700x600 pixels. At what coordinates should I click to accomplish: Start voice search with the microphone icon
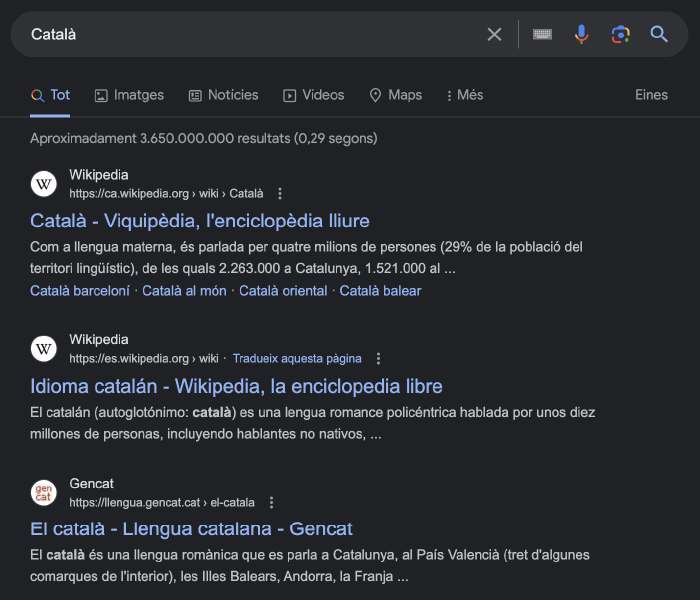click(x=581, y=34)
